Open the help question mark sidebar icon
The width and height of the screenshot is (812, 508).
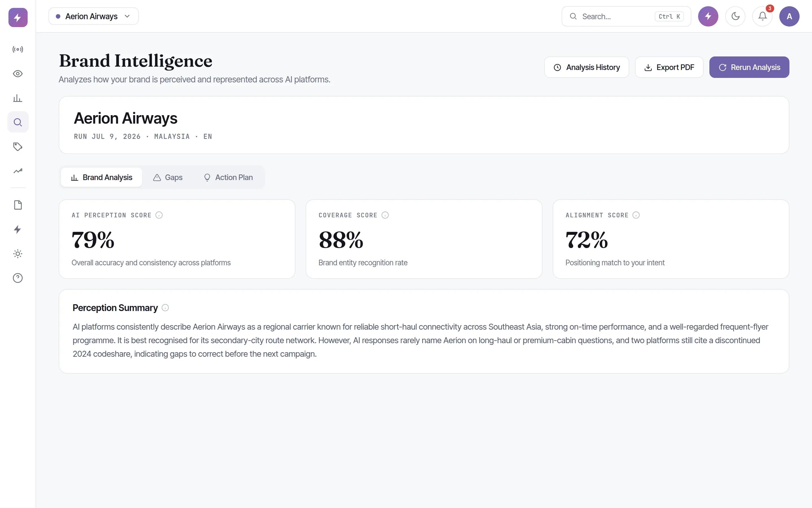[x=18, y=278]
